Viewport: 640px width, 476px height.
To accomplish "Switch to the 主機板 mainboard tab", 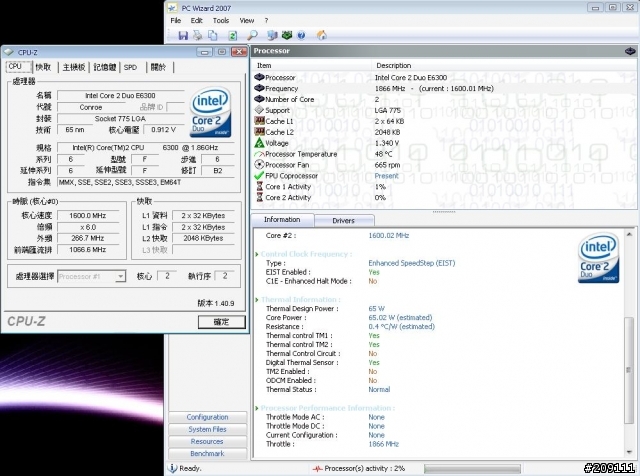I will point(74,67).
